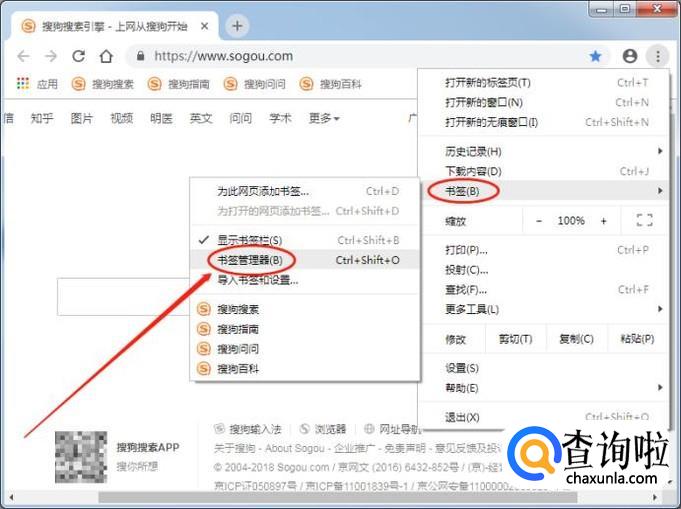Image resolution: width=681 pixels, height=509 pixels.
Task: Expand the 书签(B) submenu
Action: pos(545,191)
